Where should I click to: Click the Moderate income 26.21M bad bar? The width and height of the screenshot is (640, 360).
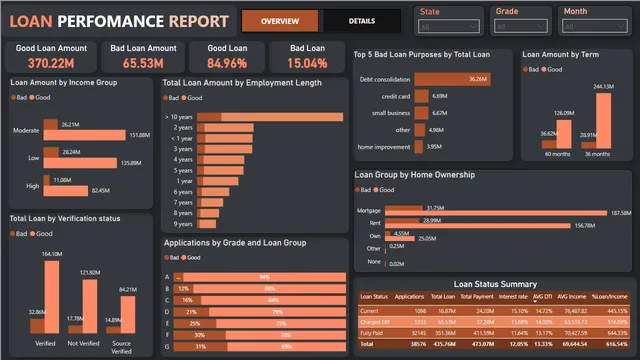[x=51, y=124]
